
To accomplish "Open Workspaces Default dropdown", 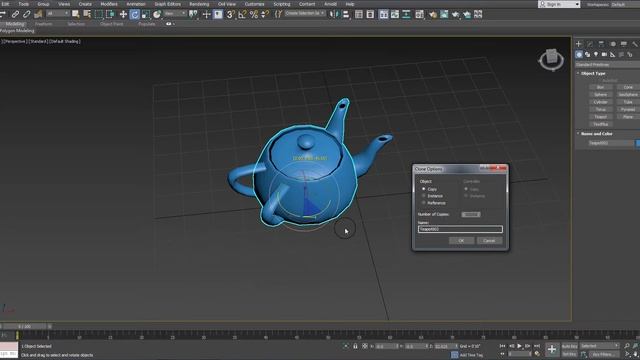I will 624,4.
